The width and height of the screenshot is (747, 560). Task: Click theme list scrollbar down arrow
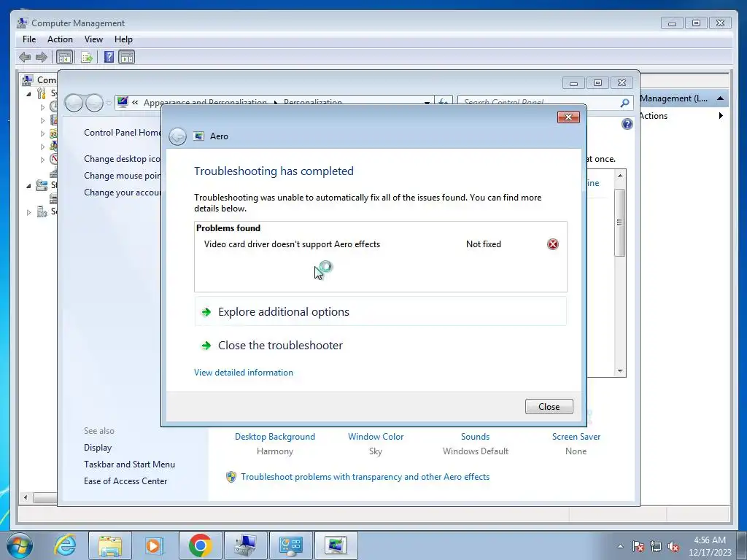[620, 371]
